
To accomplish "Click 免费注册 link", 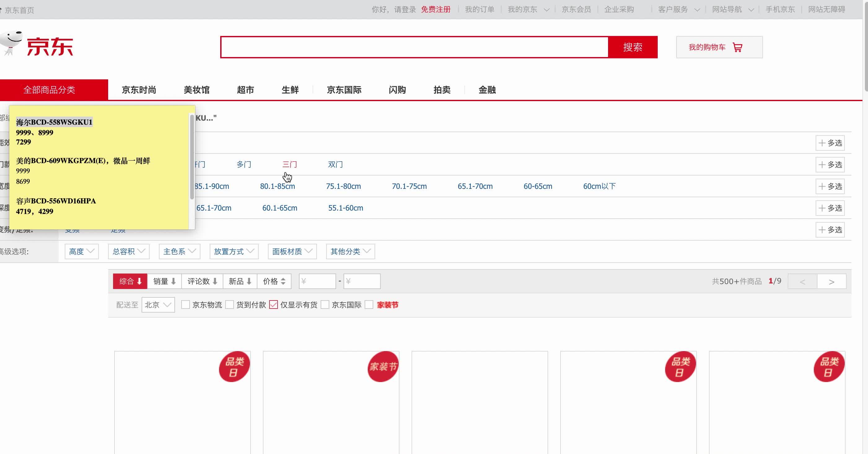I will [x=436, y=9].
